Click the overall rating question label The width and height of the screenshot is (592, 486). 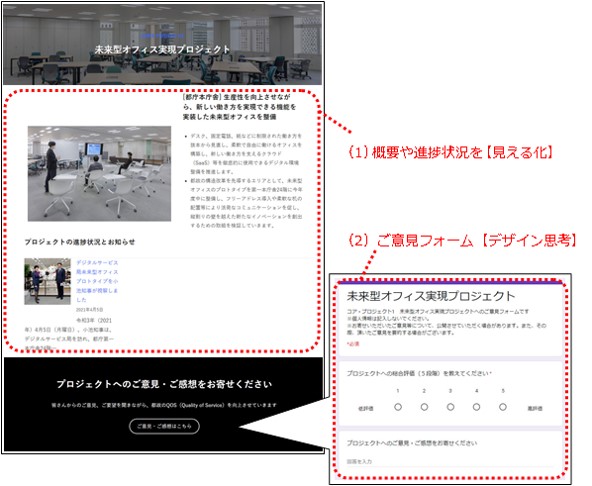pos(419,373)
